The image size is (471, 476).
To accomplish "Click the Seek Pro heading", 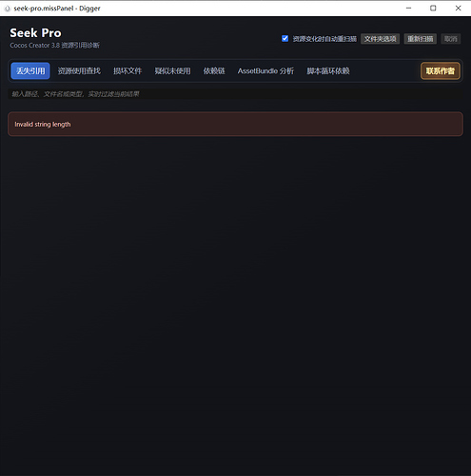I will [x=35, y=33].
